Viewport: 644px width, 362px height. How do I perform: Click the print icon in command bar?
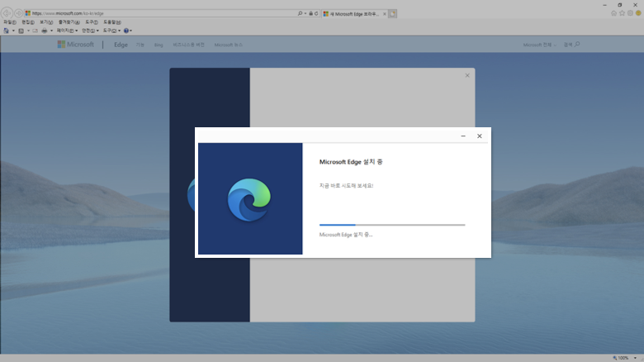pos(44,30)
